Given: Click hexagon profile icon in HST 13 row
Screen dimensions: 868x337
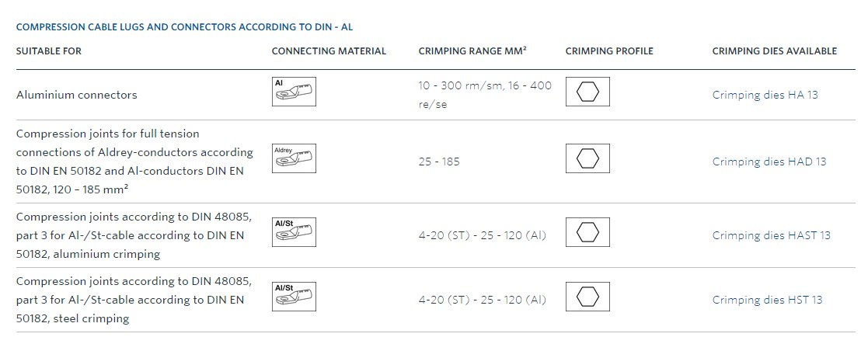Looking at the screenshot, I should pyautogui.click(x=587, y=297).
